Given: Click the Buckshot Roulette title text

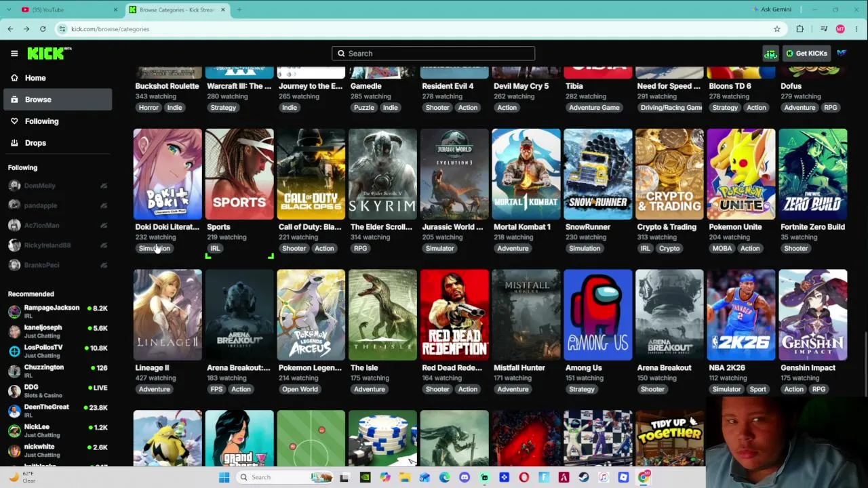Looking at the screenshot, I should (x=167, y=86).
